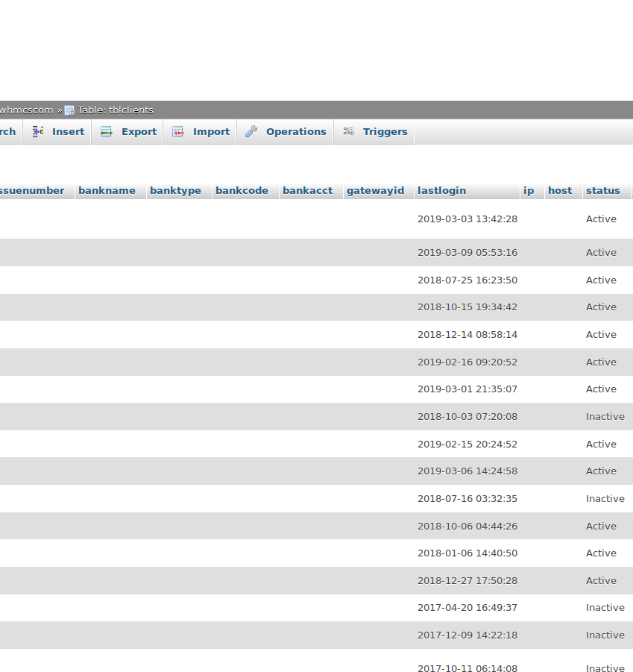Click the Export tab icon
The height and width of the screenshot is (672, 633).
click(106, 131)
